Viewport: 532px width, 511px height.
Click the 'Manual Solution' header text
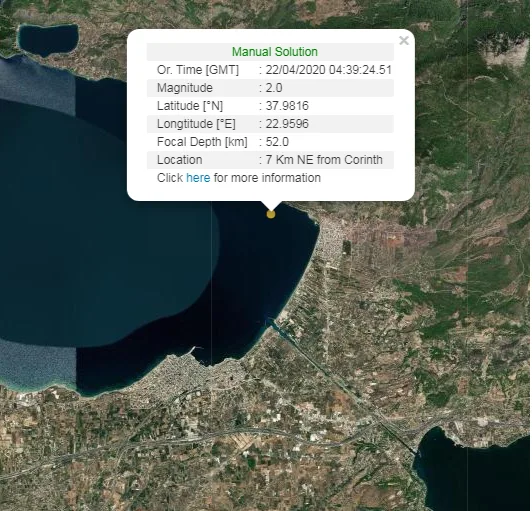click(x=275, y=52)
